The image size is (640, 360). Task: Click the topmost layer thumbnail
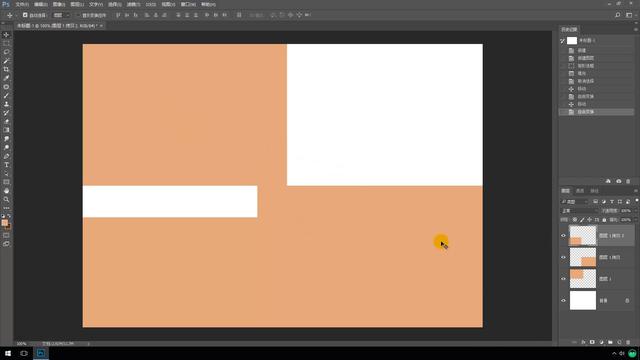tap(582, 236)
